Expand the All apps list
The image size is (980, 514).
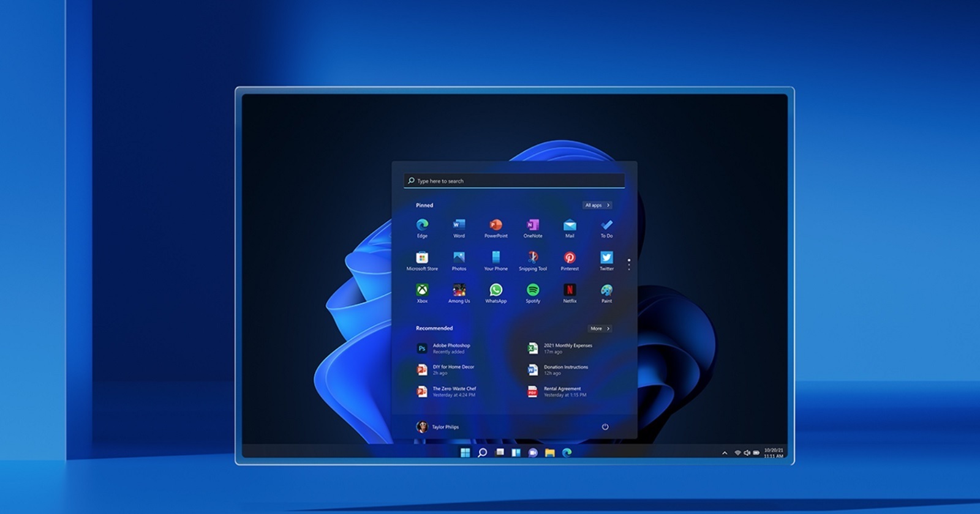[597, 206]
